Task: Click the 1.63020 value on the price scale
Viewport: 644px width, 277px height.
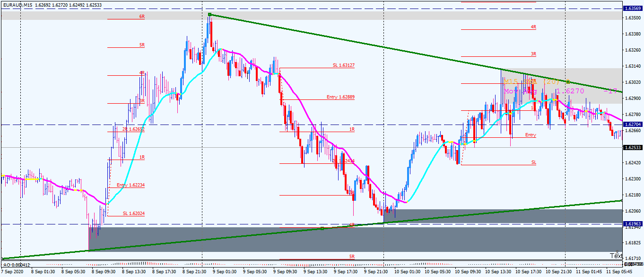Action: (x=633, y=82)
